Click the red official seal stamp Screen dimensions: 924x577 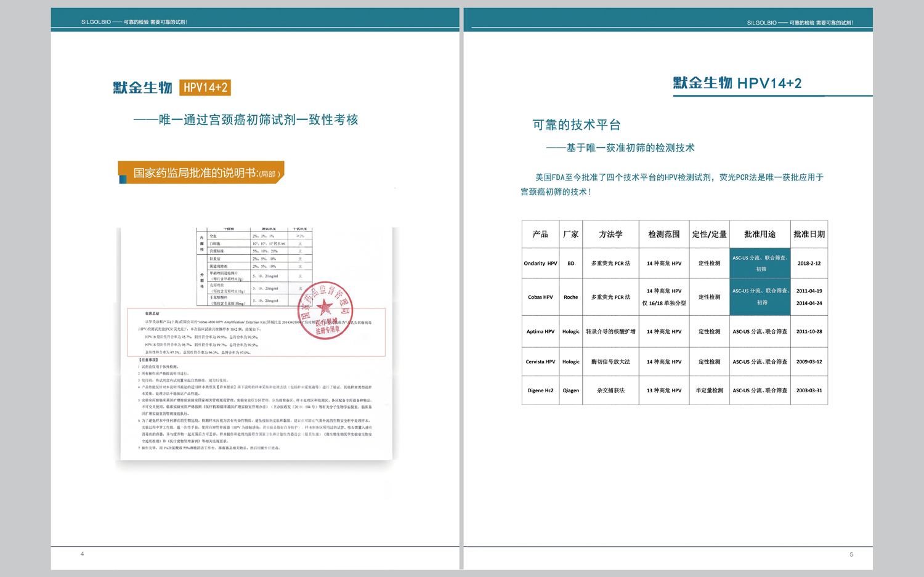coord(325,310)
